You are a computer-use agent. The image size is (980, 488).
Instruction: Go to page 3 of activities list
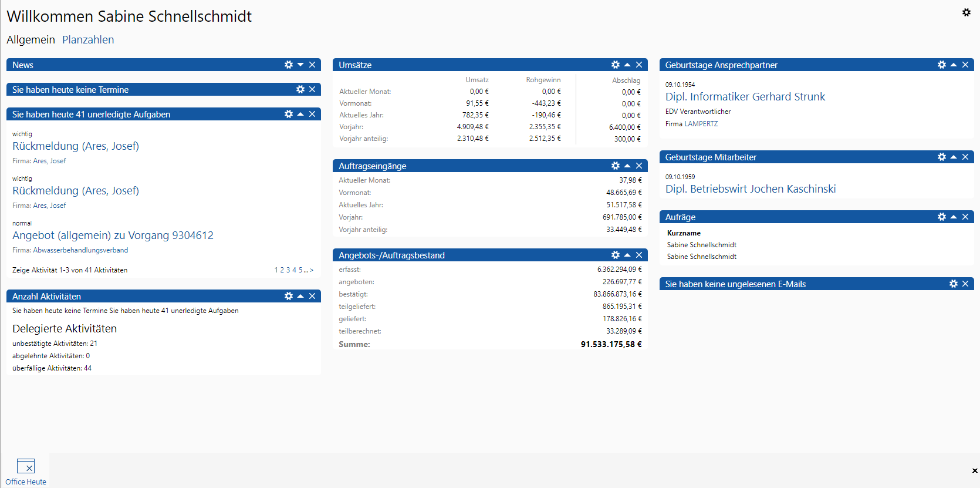(x=288, y=270)
